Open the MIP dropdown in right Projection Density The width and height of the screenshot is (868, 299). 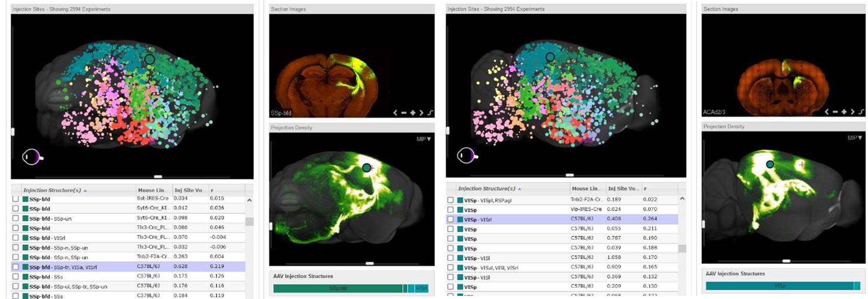tap(854, 138)
